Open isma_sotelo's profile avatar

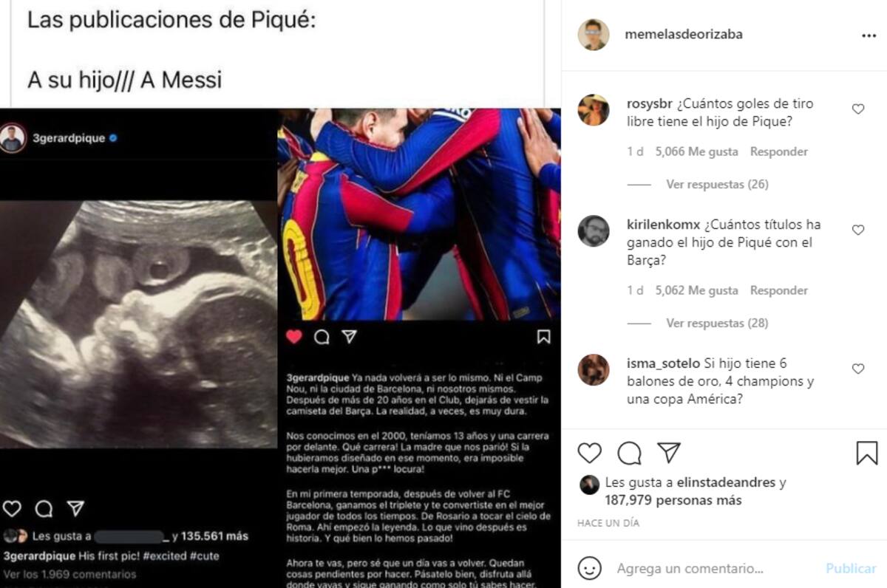tap(594, 369)
